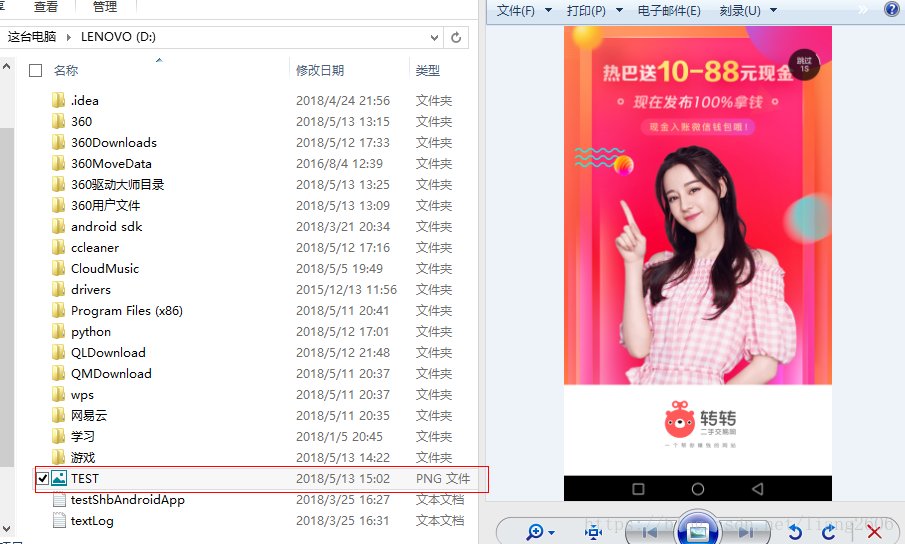Open 打印(P) dropdown arrow
The height and width of the screenshot is (544, 905).
pos(619,10)
